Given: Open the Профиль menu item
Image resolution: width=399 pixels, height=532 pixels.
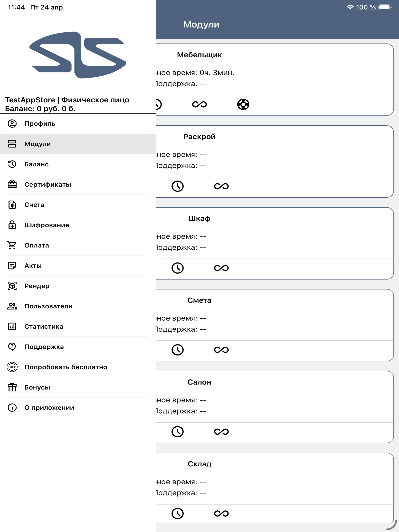Looking at the screenshot, I should pos(78,124).
